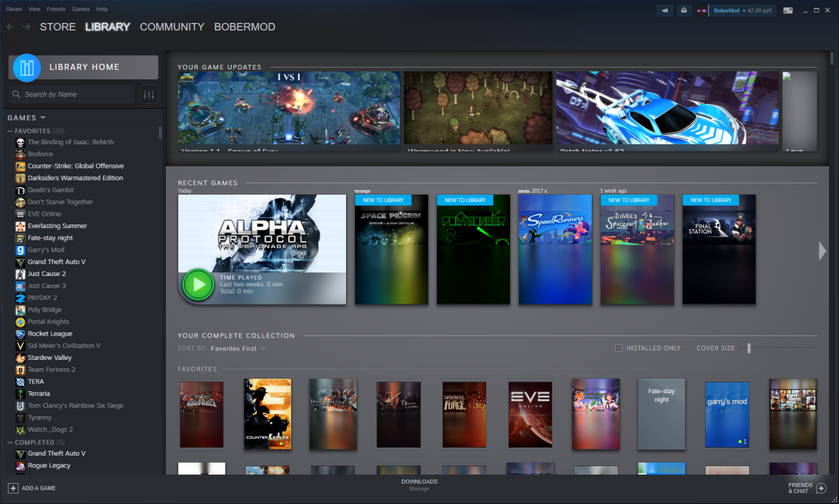Open the Final Station recent game cover
The height and width of the screenshot is (504, 839).
coord(719,250)
